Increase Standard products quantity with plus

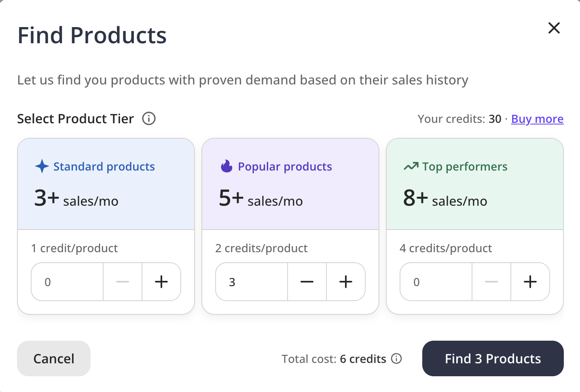pos(161,282)
